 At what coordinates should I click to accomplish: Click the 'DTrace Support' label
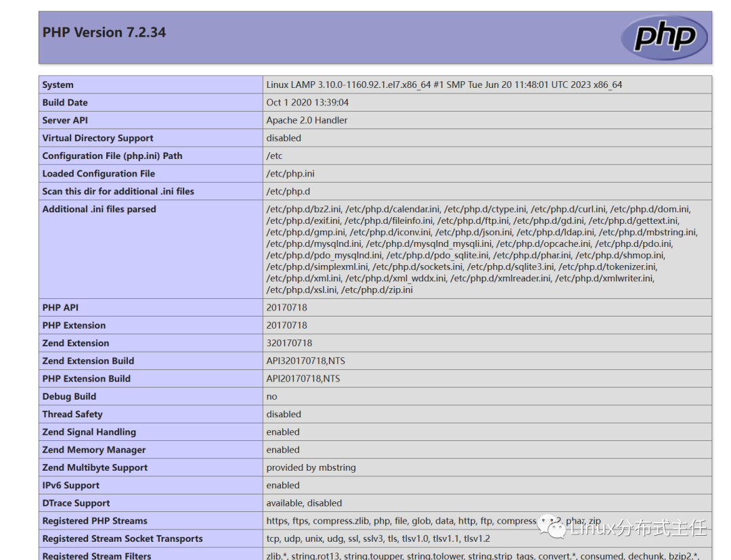[76, 503]
